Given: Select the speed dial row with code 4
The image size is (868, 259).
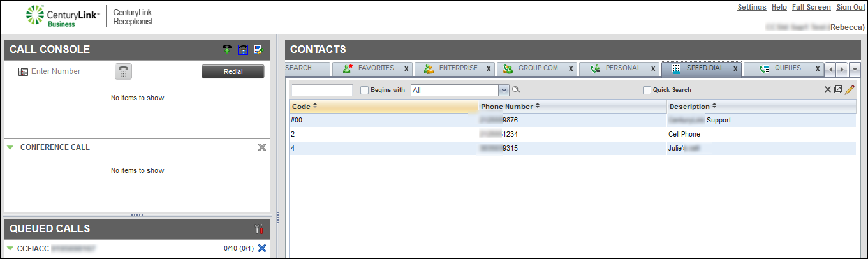Looking at the screenshot, I should [573, 149].
